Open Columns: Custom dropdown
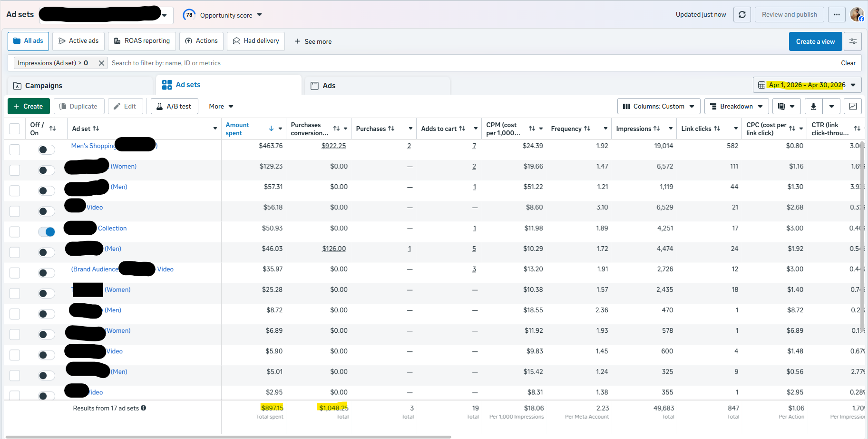This screenshot has height=439, width=868. 659,106
